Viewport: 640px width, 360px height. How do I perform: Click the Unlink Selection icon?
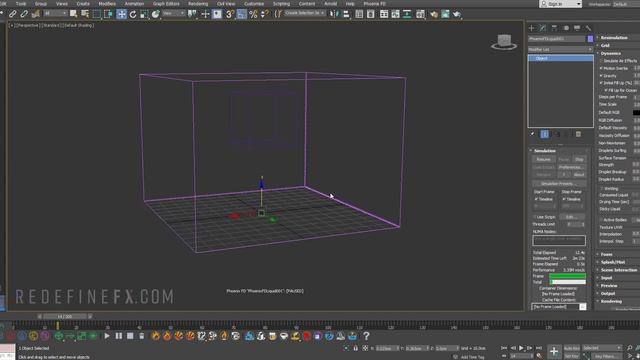(24, 14)
